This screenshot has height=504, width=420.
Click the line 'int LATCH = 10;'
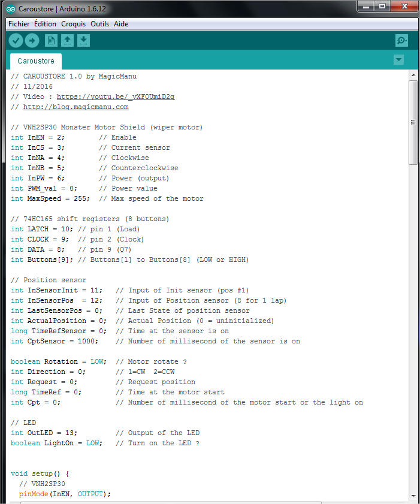coord(42,229)
